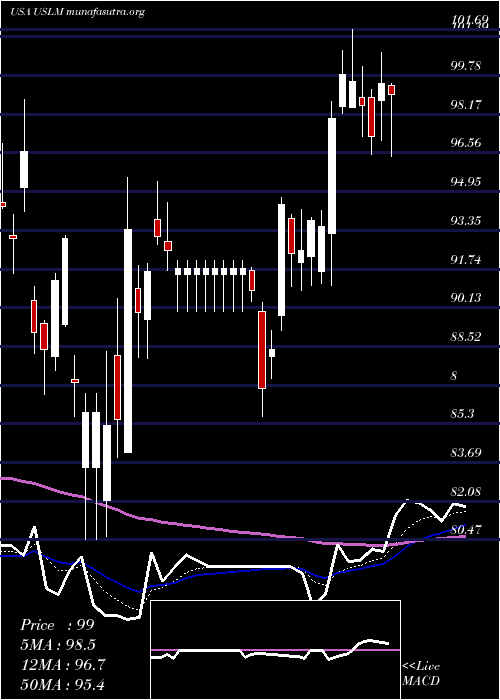Click the 80.47 price axis label
500x700 pixels.
coord(466,530)
